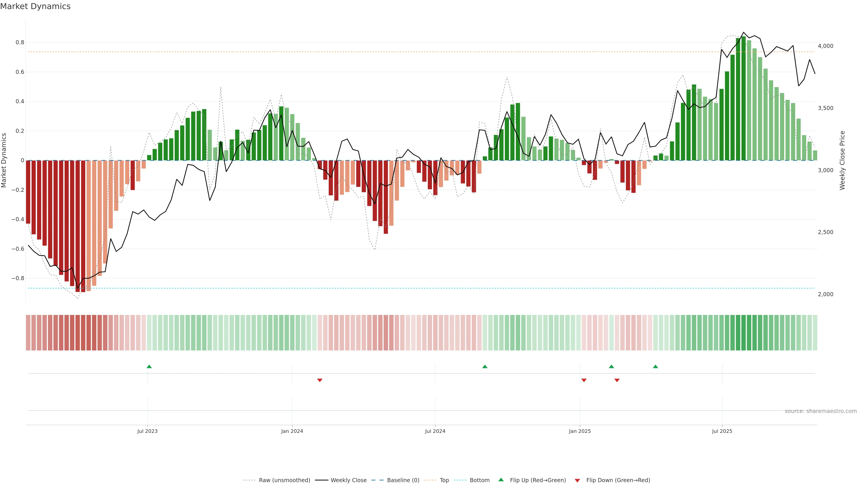Click the 4,000 price axis tick label
868x488 pixels.
click(x=825, y=46)
